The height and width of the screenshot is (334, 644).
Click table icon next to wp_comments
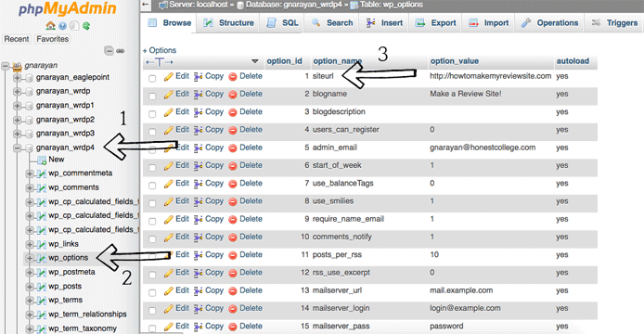point(41,187)
